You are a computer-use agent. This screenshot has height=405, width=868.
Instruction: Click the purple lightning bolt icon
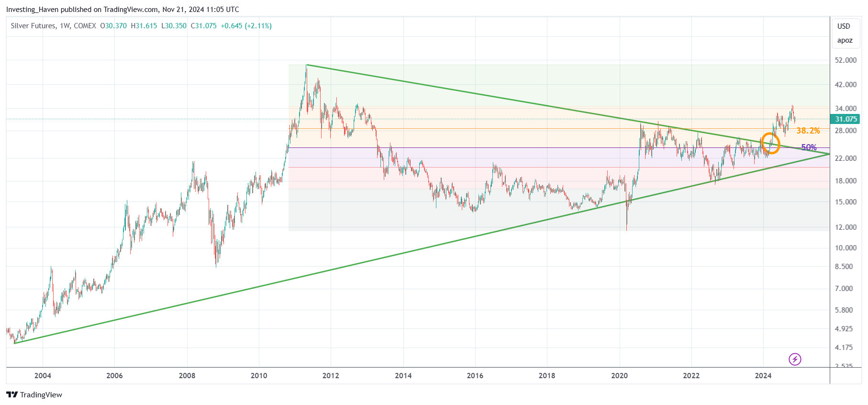point(795,359)
